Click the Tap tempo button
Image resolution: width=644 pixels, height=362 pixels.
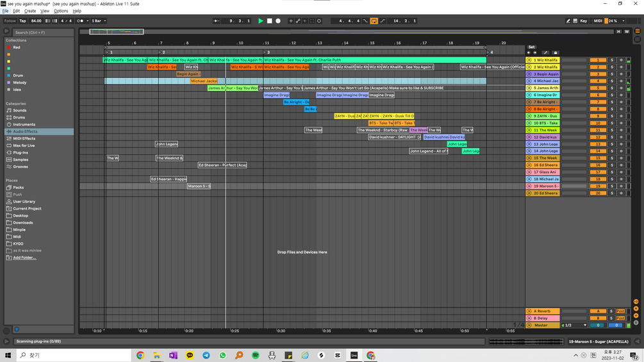click(x=22, y=21)
